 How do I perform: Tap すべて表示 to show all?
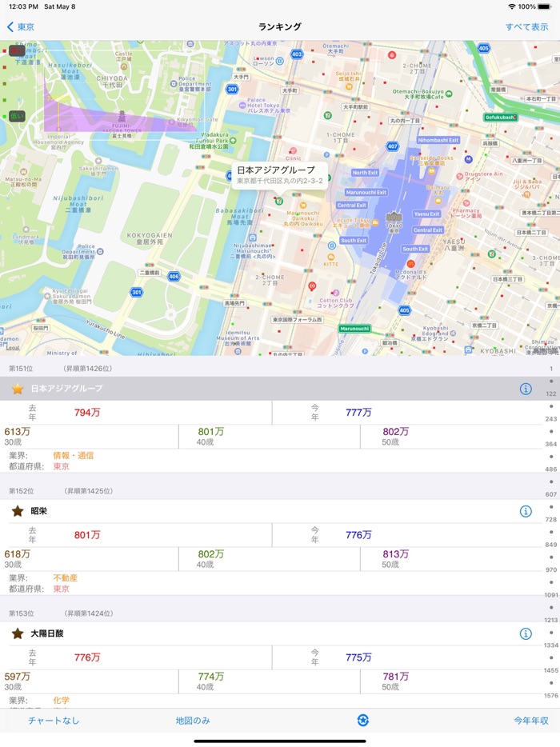[x=526, y=27]
